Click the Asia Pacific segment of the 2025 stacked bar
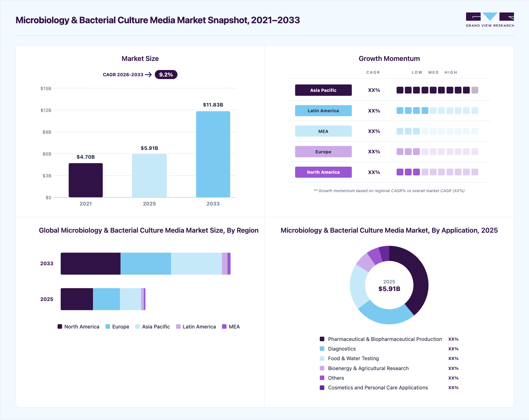529x420 pixels. pyautogui.click(x=130, y=299)
